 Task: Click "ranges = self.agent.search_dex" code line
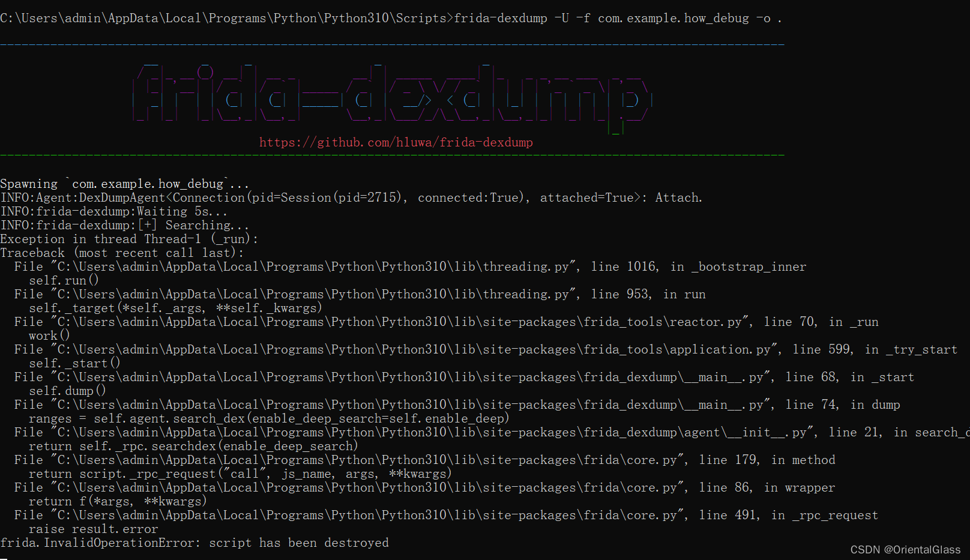pyautogui.click(x=269, y=418)
